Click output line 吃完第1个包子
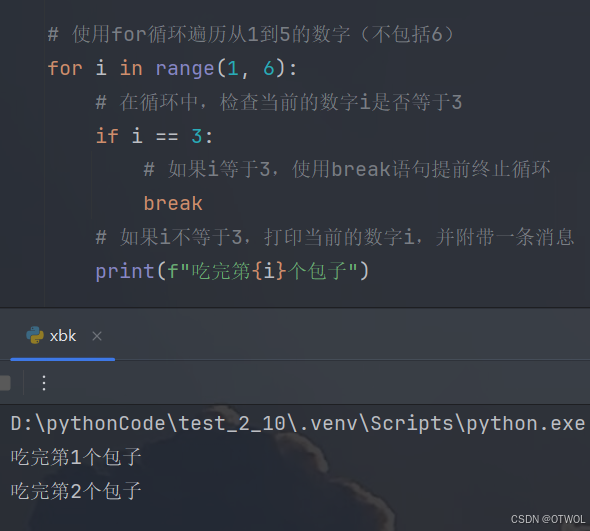Screen dimensions: 590x531 (x=76, y=457)
